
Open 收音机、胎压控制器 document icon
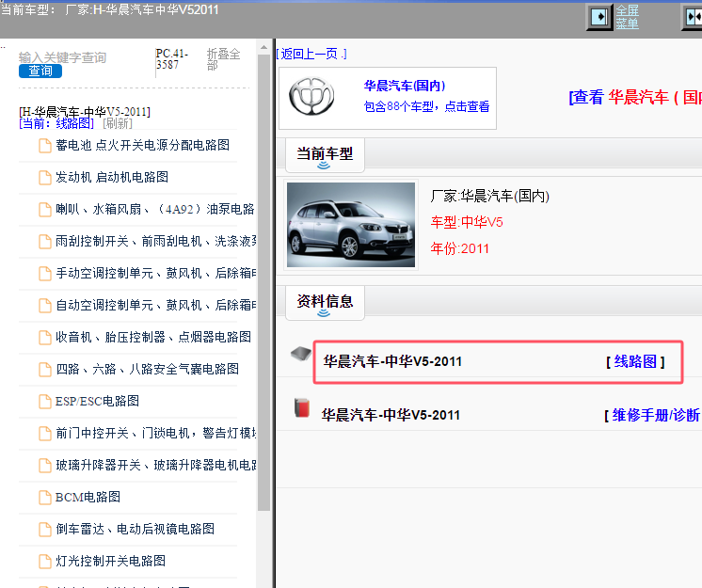click(45, 338)
